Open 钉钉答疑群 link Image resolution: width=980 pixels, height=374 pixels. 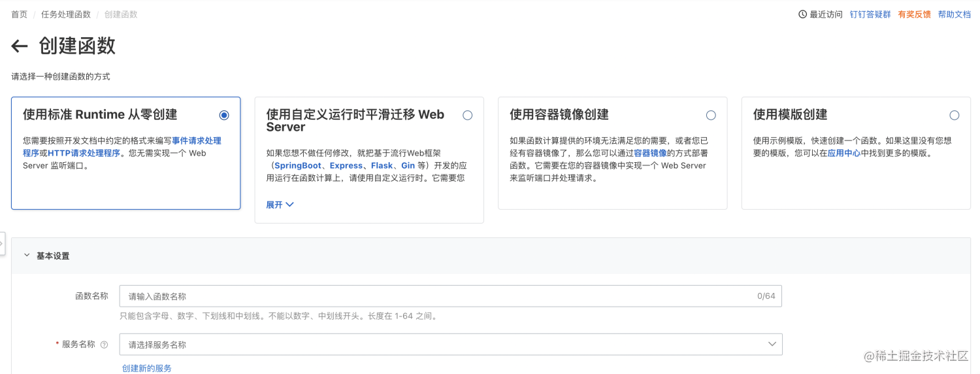(870, 14)
